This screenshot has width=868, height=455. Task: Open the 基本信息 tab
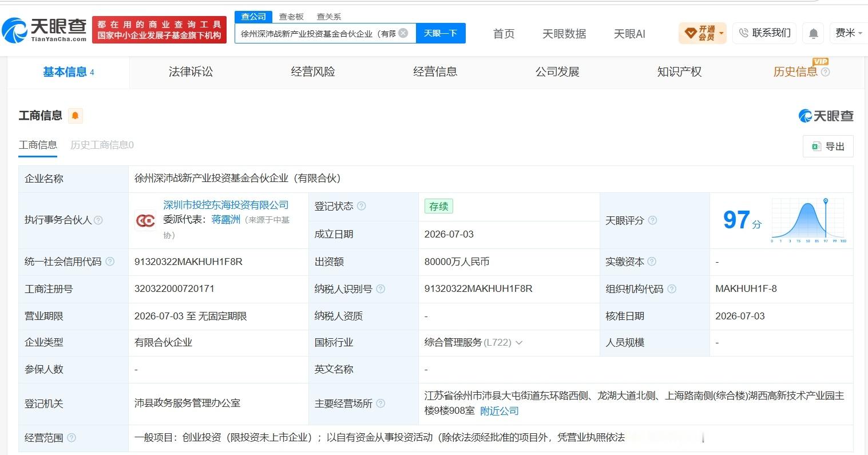[x=68, y=72]
